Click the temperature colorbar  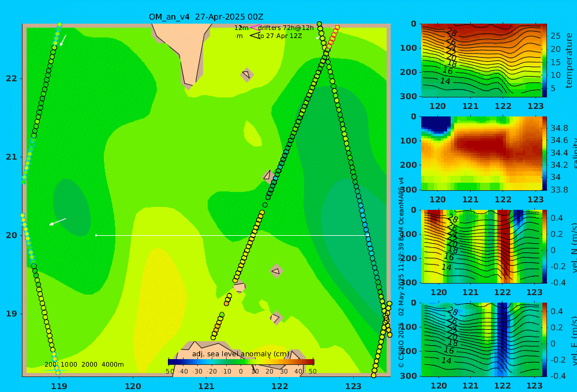tap(544, 61)
